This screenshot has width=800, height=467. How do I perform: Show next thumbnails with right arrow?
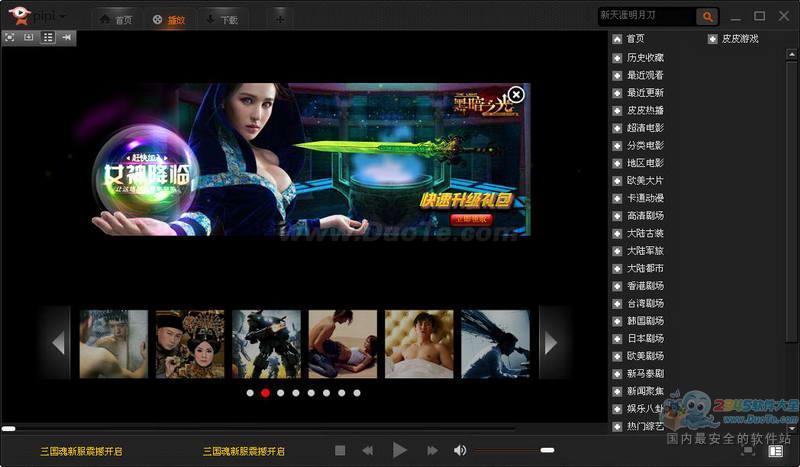[x=551, y=342]
